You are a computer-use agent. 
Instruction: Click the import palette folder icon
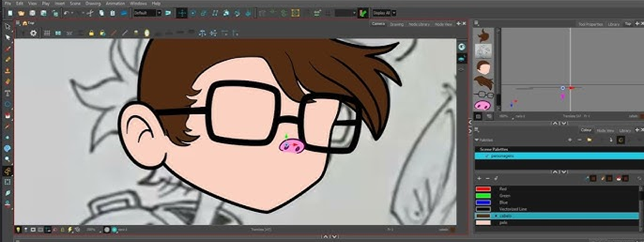[589, 140]
